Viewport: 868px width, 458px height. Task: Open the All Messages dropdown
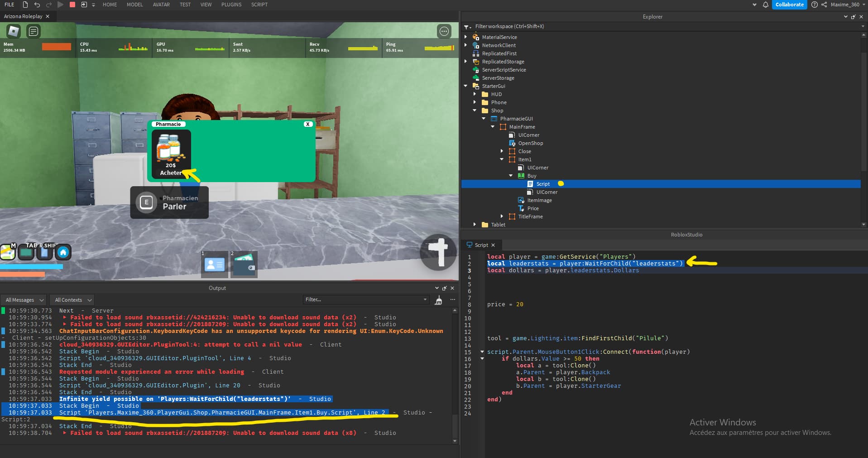pos(24,299)
